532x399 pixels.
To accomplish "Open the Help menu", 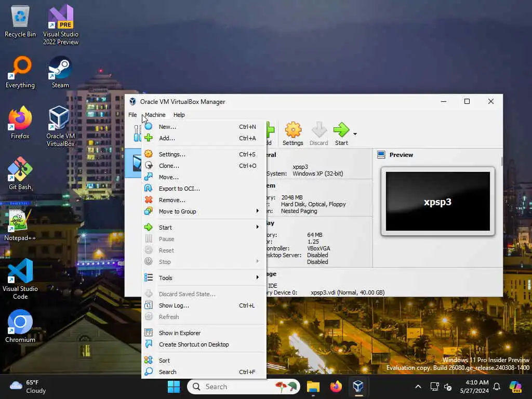I will [x=179, y=115].
